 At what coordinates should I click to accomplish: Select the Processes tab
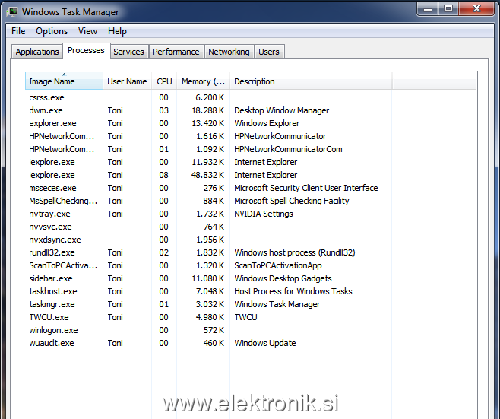(x=86, y=50)
